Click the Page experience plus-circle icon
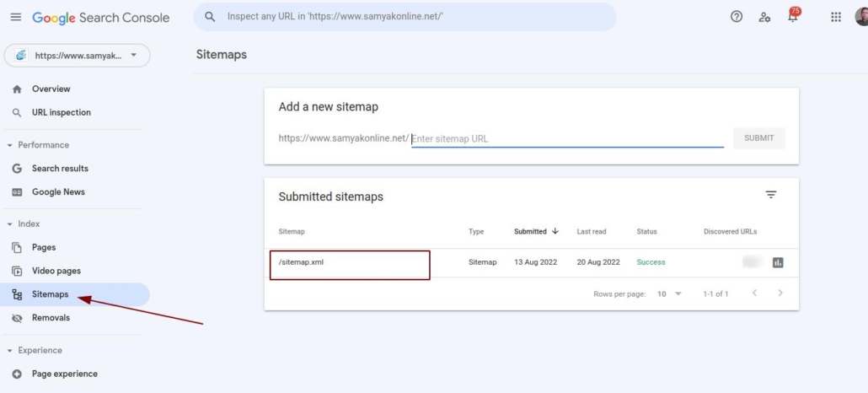 [17, 374]
